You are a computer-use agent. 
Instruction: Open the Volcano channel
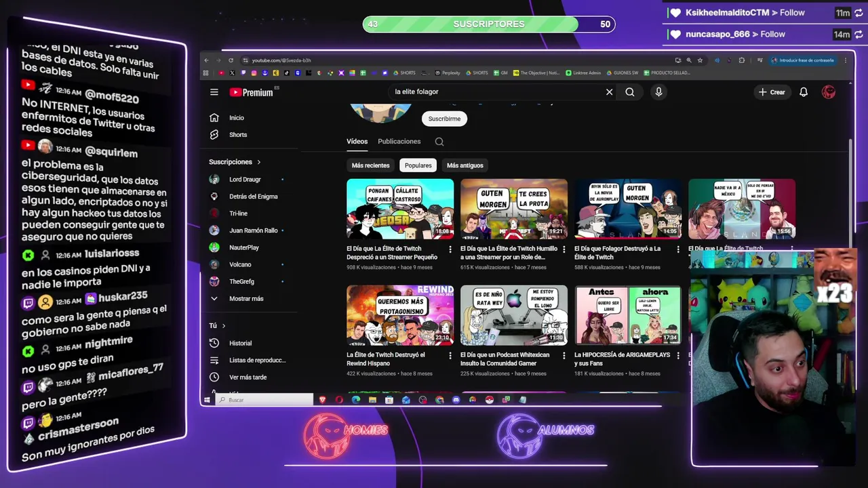tap(240, 264)
